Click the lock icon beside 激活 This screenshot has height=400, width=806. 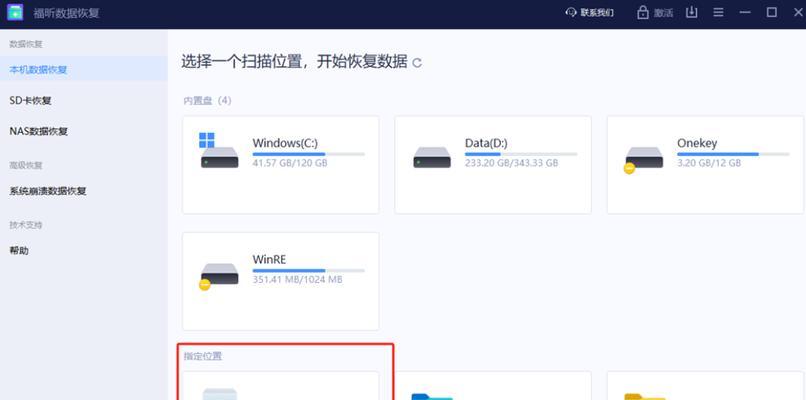click(x=643, y=13)
